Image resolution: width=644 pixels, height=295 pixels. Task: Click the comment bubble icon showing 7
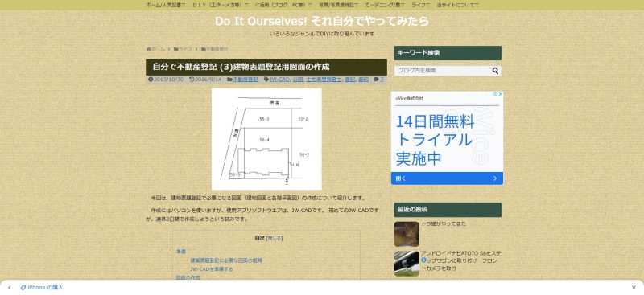tap(376, 80)
